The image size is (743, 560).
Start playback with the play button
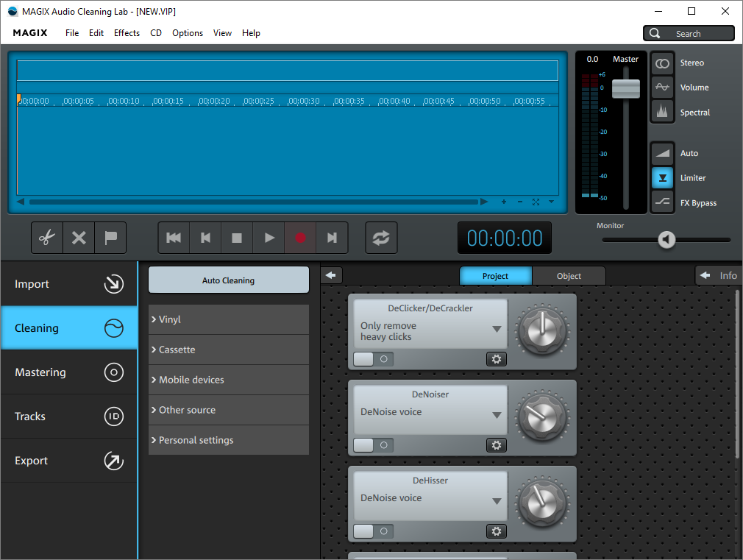(269, 238)
